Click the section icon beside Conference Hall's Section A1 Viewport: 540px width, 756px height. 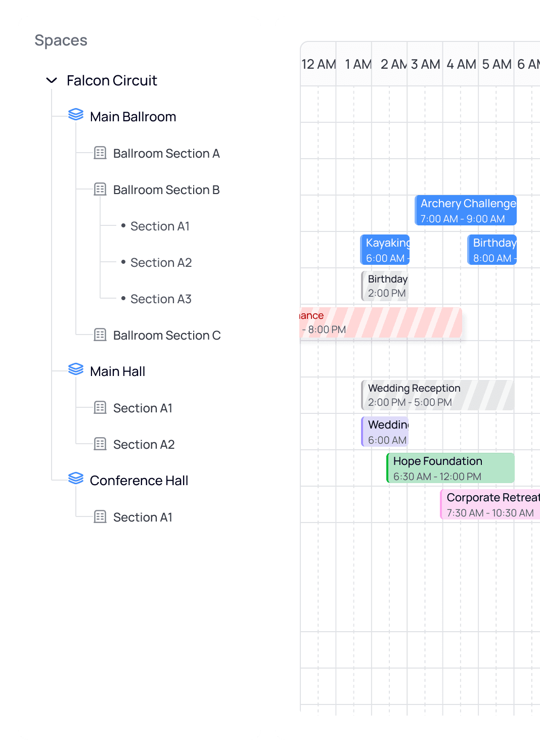(x=100, y=517)
